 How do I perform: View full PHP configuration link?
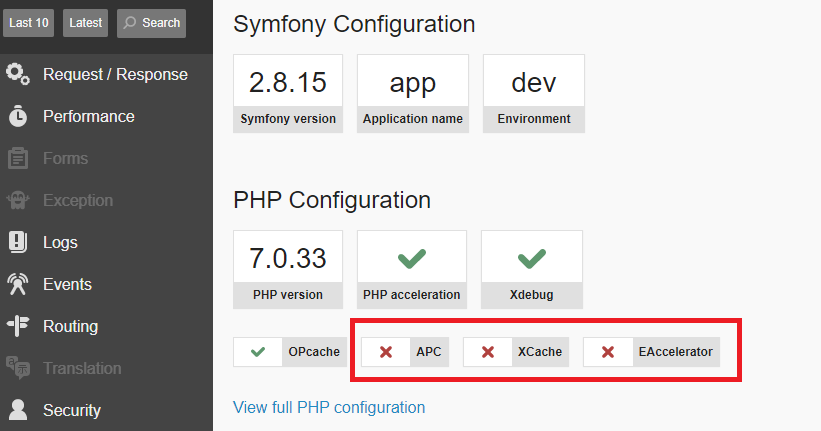(329, 407)
